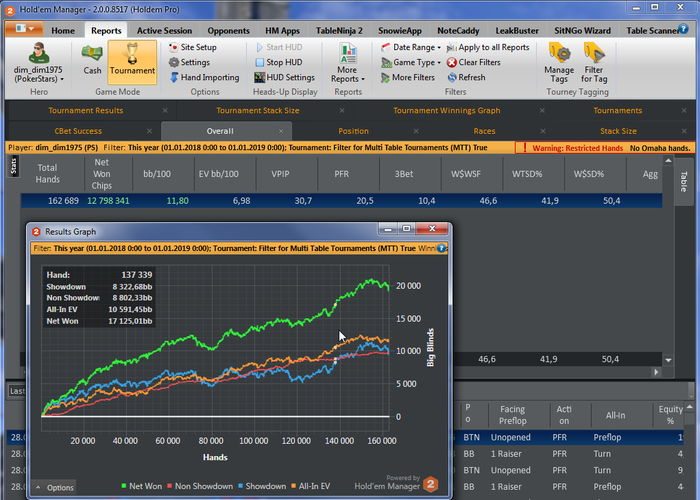Switch to Tournament Stack Size report tab

point(258,111)
